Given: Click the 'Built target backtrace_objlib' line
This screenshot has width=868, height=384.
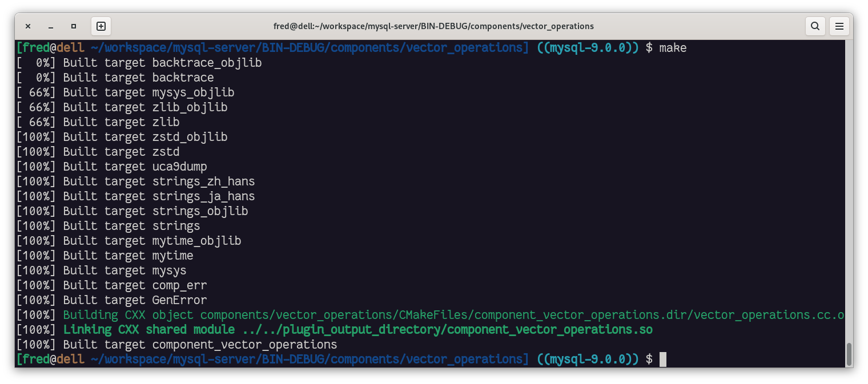Looking at the screenshot, I should pos(162,63).
